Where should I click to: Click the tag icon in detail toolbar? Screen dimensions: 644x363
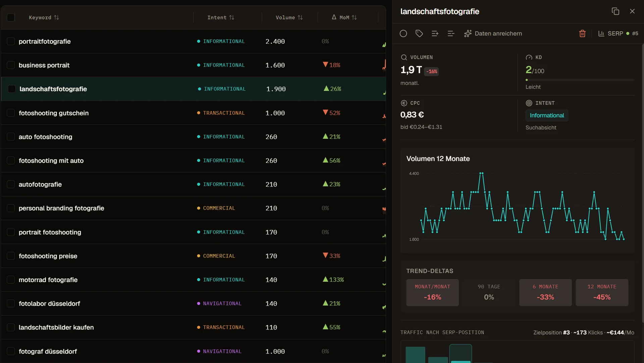[x=419, y=34]
